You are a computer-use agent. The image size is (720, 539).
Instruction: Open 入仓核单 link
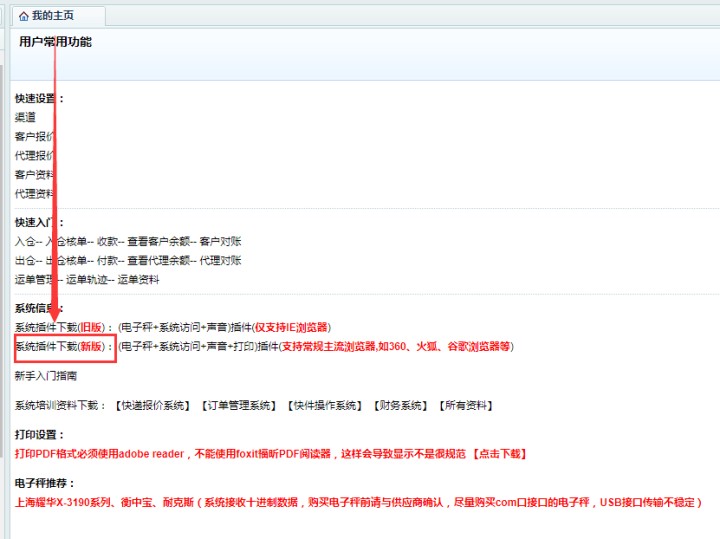[66, 241]
